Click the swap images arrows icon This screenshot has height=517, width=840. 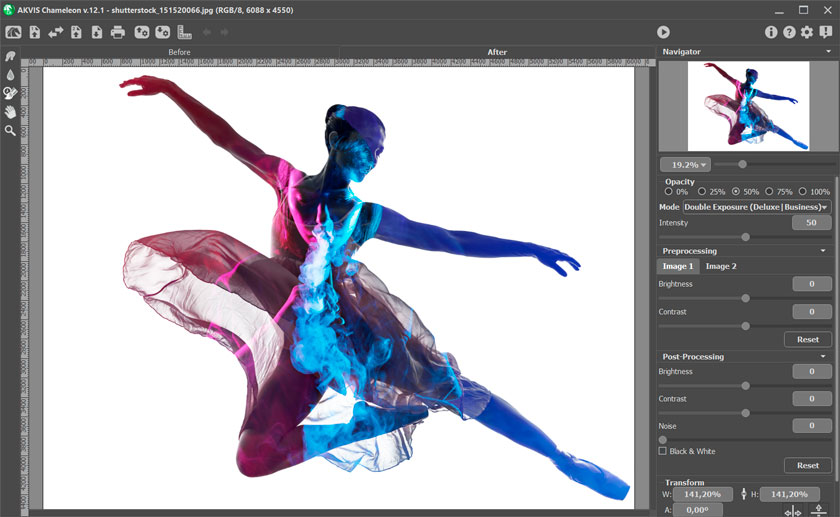tap(55, 32)
